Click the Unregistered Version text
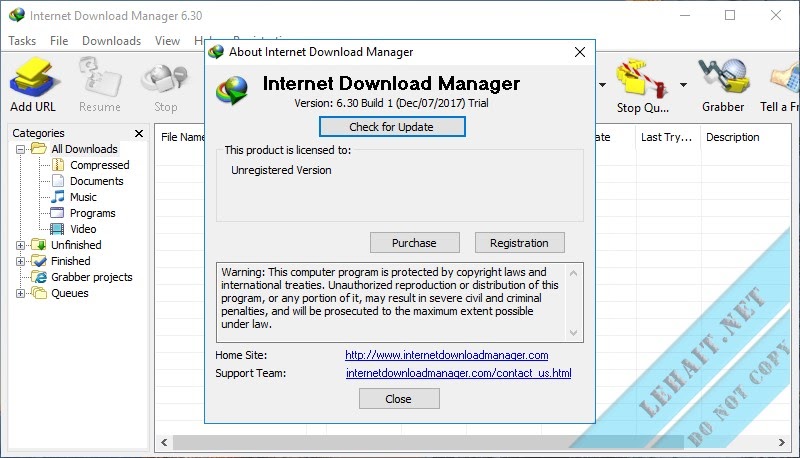 pos(281,170)
